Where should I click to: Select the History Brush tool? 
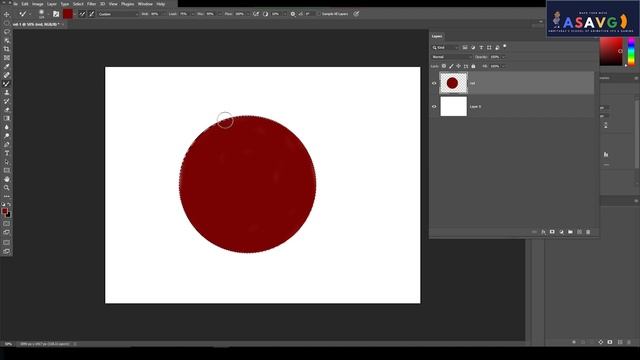(7, 101)
